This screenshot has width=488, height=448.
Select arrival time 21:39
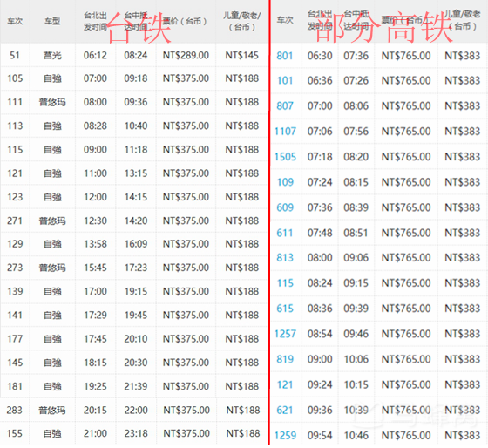[x=136, y=387]
